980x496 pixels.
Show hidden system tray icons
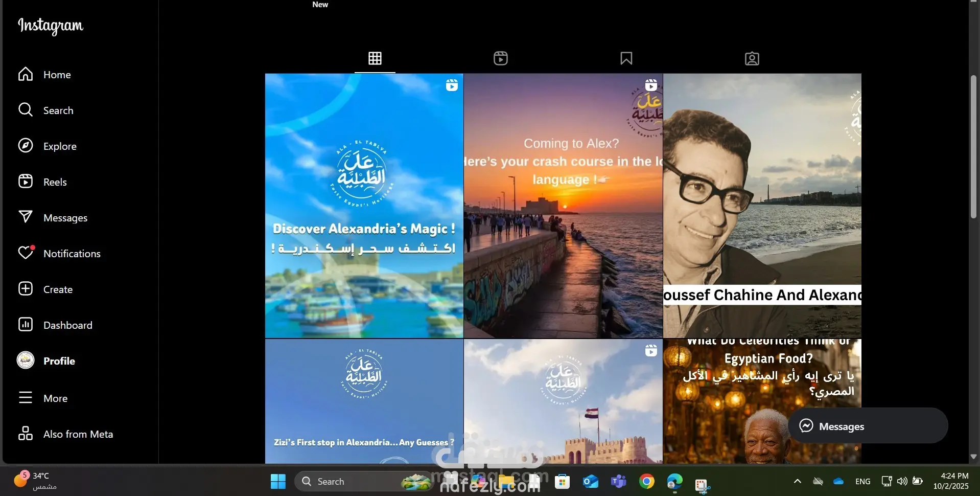797,481
